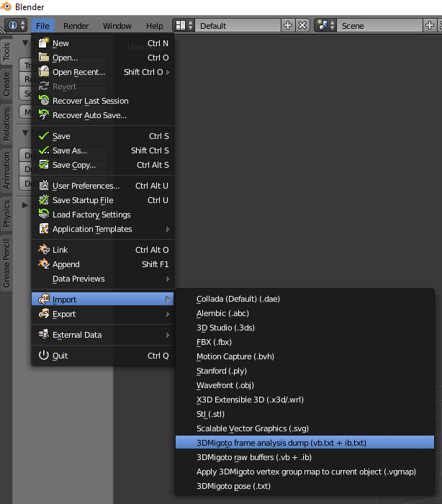
Task: Apply 3DMigoto vertex group map (.vgmap)
Action: [305, 472]
